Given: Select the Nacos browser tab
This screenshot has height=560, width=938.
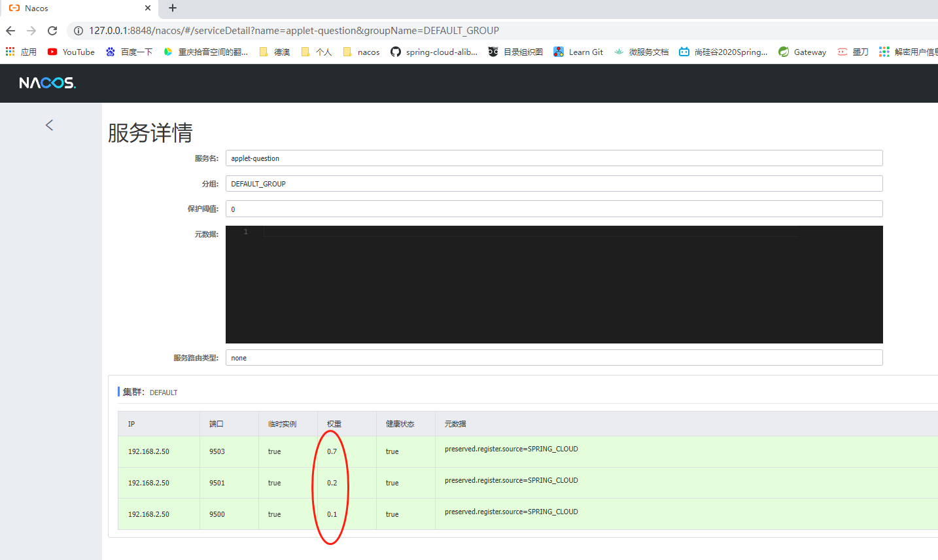Looking at the screenshot, I should tap(78, 9).
